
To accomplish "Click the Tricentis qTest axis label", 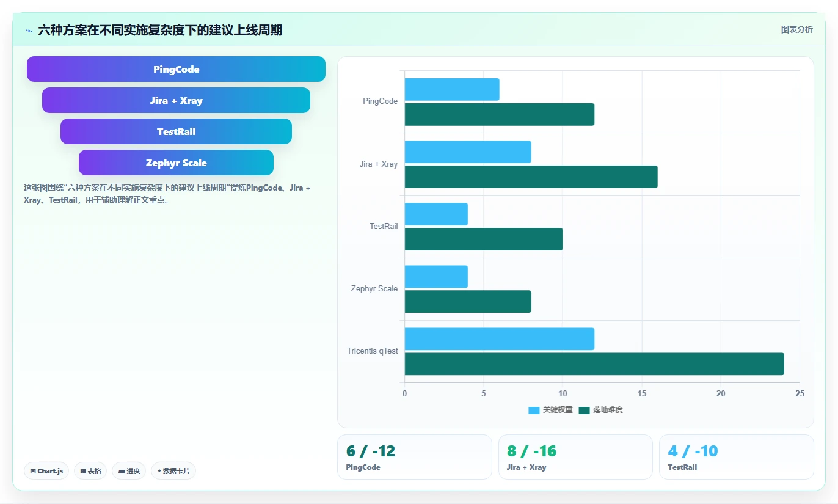I will point(373,351).
